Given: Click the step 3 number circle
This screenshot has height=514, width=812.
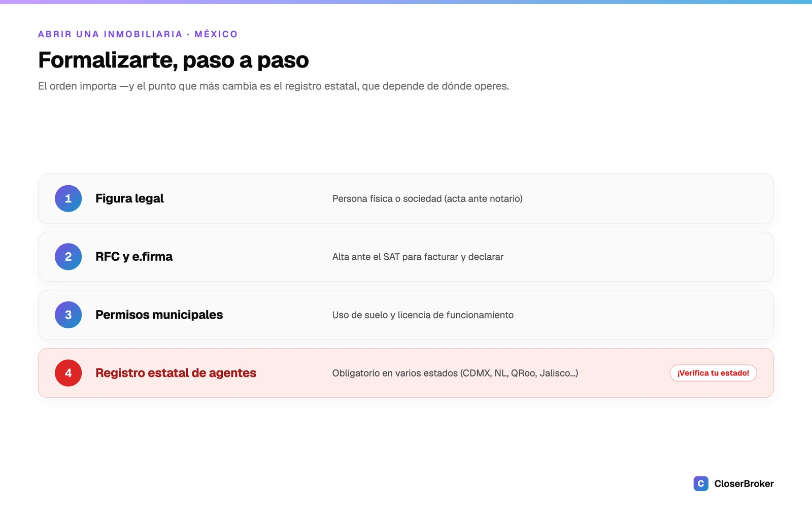Looking at the screenshot, I should [68, 315].
